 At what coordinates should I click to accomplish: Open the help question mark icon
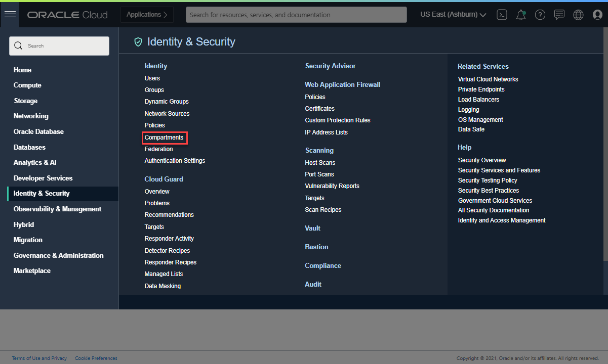click(540, 15)
